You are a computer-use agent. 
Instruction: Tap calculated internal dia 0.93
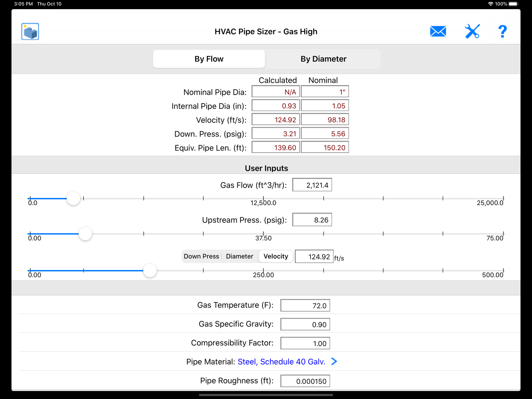(x=276, y=106)
